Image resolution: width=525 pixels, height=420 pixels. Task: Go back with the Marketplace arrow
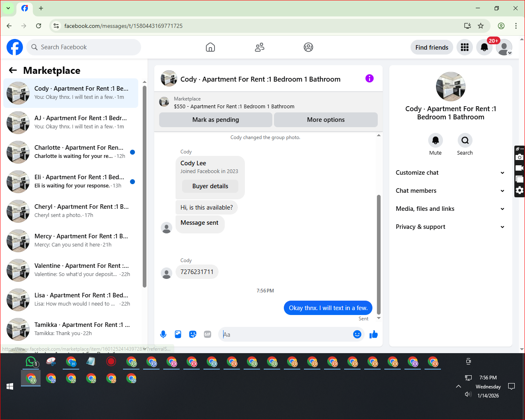(13, 70)
